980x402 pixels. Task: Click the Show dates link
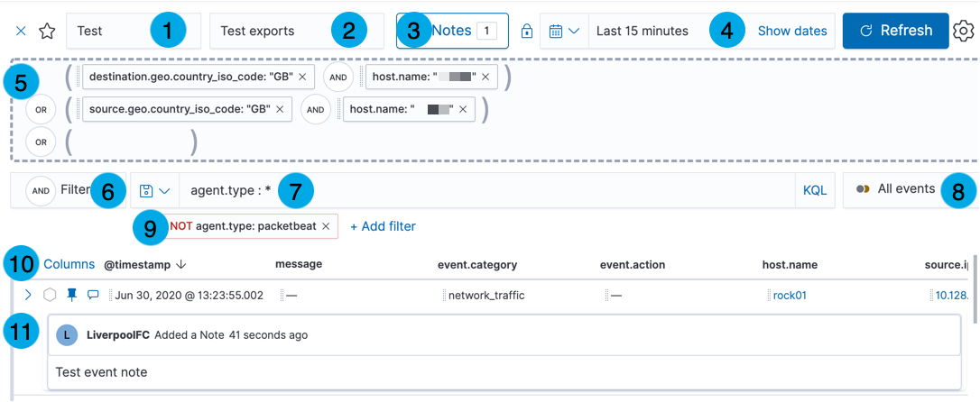coord(791,31)
